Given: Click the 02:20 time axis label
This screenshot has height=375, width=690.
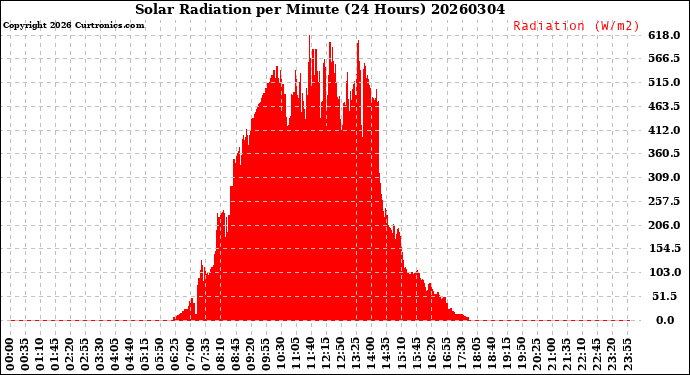Looking at the screenshot, I should point(70,355).
